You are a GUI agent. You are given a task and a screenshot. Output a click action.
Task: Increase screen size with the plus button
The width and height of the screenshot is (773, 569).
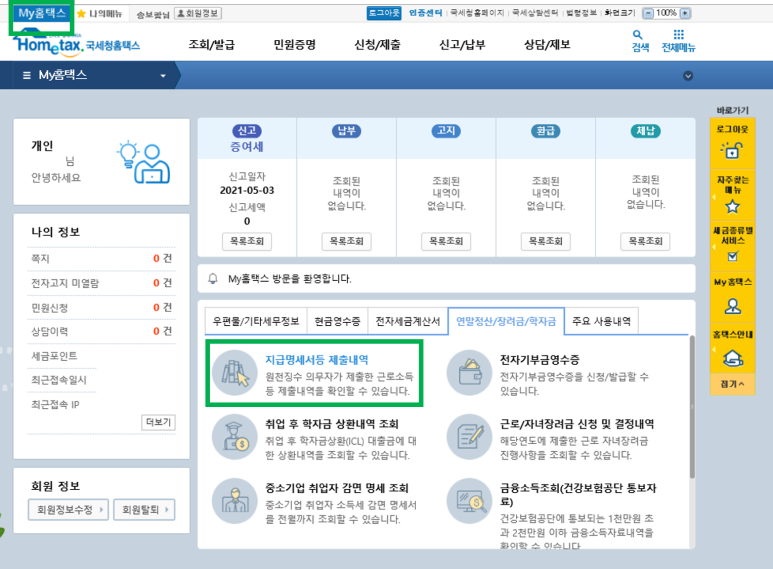click(x=685, y=13)
